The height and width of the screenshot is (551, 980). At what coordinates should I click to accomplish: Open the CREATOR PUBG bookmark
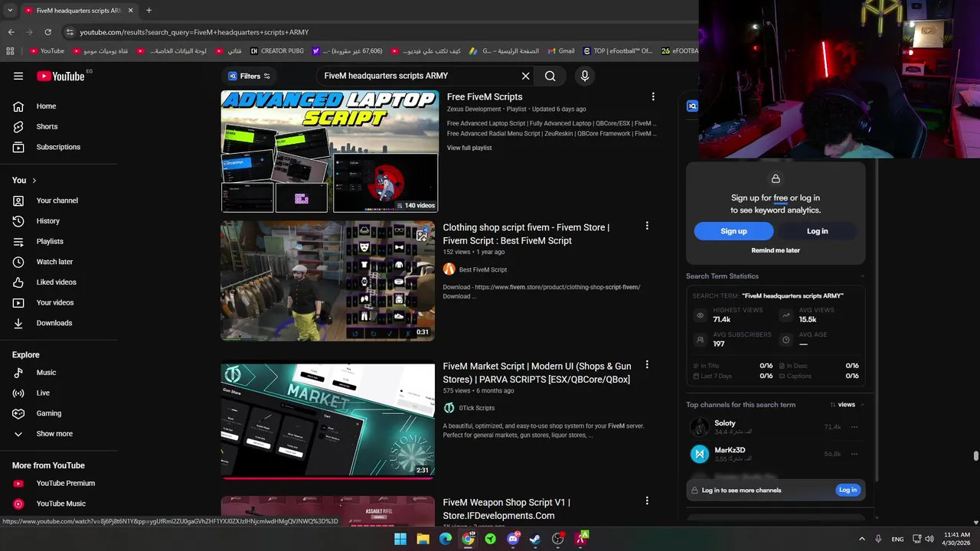point(277,51)
